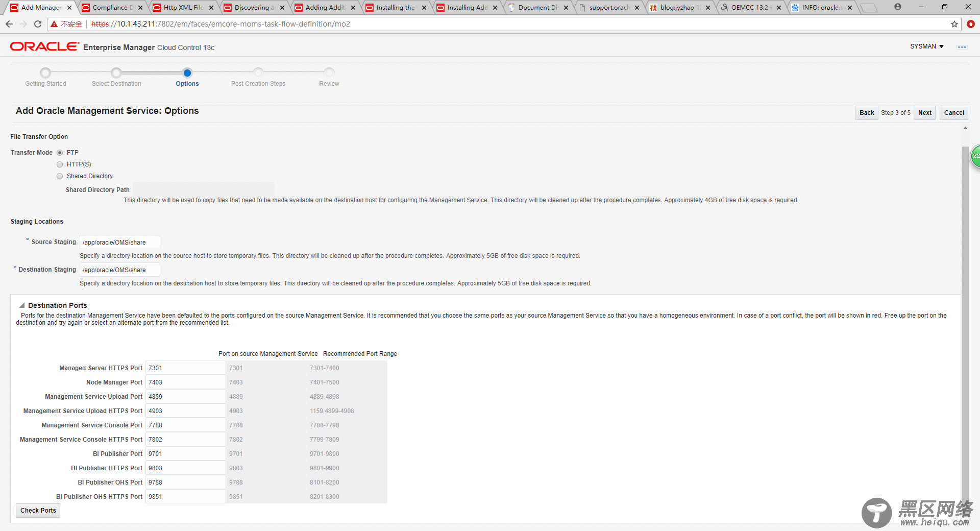This screenshot has height=531, width=980.
Task: Click recommended range 7301-7400
Action: coord(325,368)
